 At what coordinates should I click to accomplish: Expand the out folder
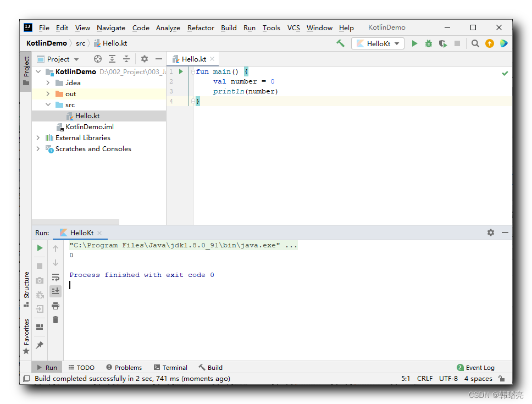48,93
